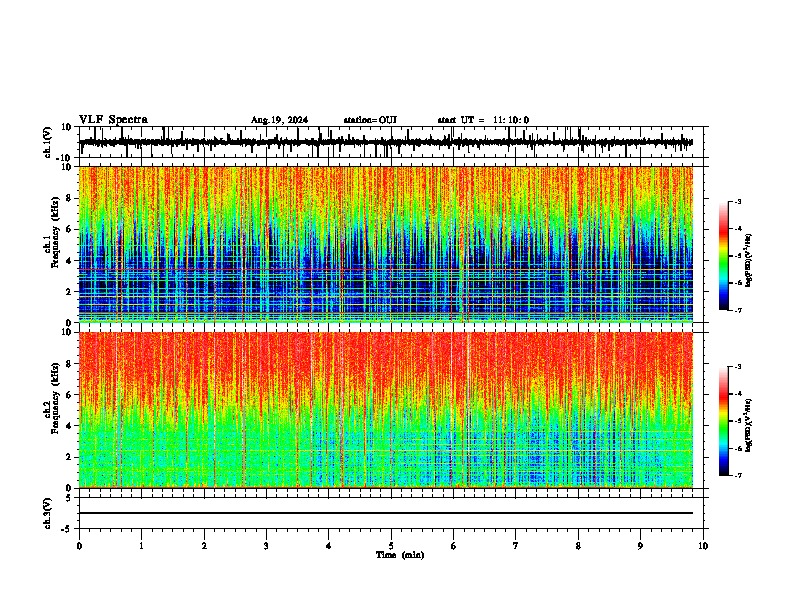
Task: Click the '5' tick on ch.3 voltage axis
Action: tap(69, 498)
